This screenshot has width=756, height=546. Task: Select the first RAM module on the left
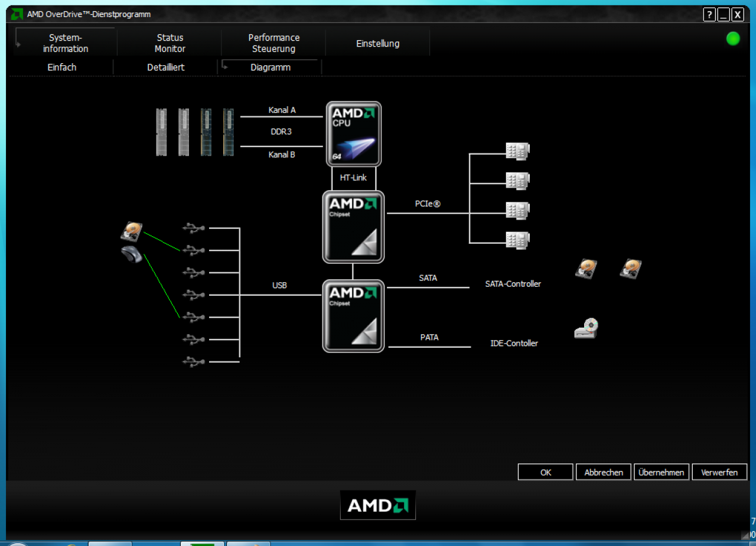(161, 132)
